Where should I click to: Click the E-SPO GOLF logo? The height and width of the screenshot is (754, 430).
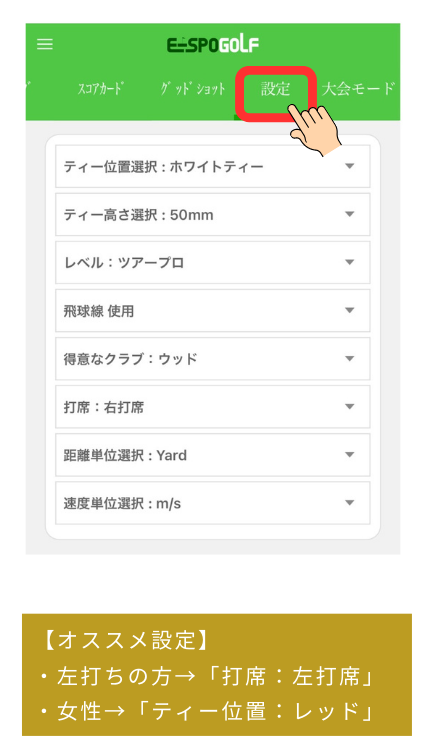pyautogui.click(x=213, y=45)
